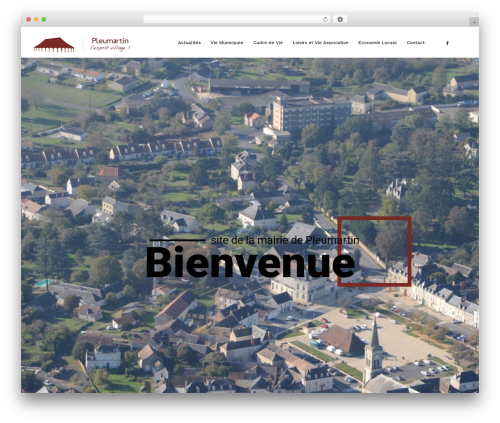
Task: Click the Pleumartin l'esprit village title
Action: 110,44
